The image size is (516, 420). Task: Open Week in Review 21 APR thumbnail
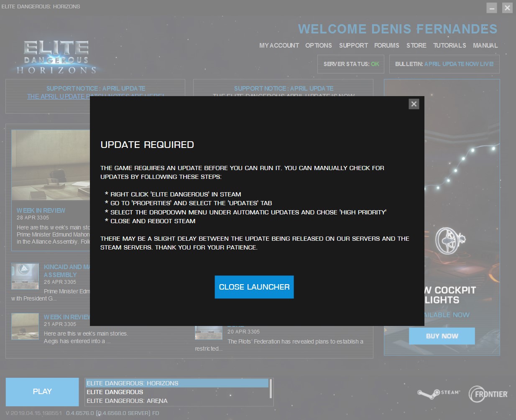[x=25, y=326]
